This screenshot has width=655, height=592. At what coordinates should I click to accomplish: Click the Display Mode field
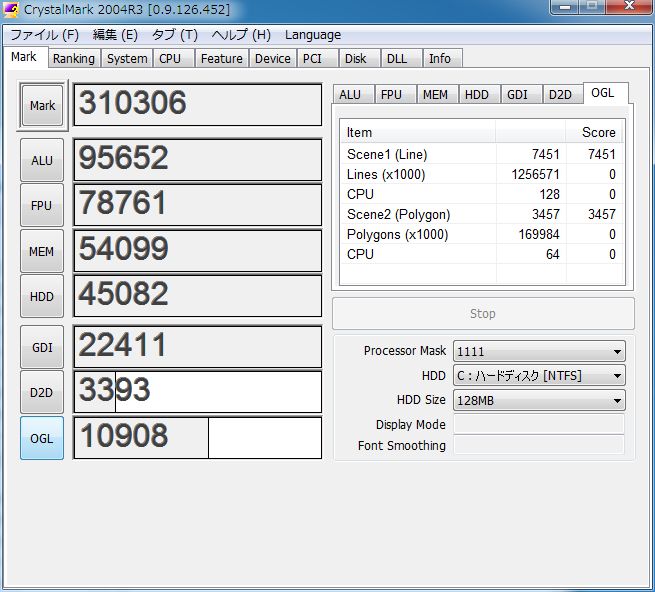pos(538,425)
